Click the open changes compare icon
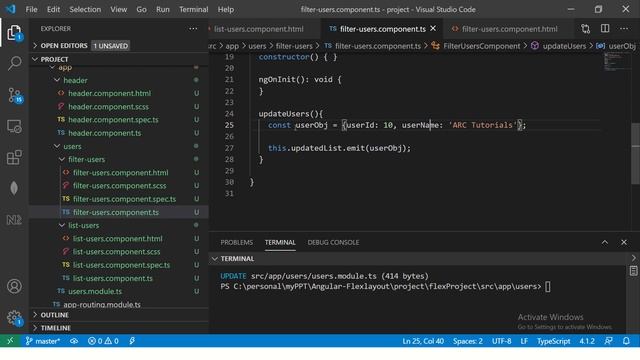This screenshot has width=640, height=360. [x=586, y=29]
